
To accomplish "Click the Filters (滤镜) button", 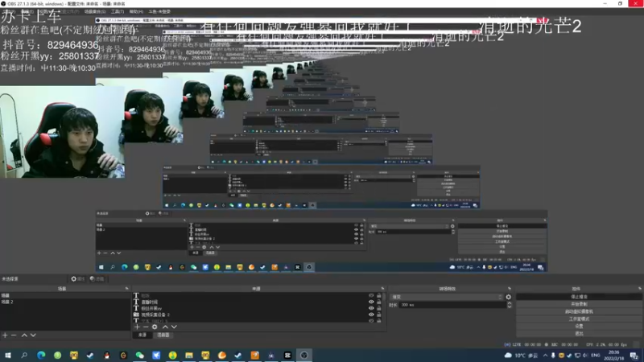I will [97, 278].
